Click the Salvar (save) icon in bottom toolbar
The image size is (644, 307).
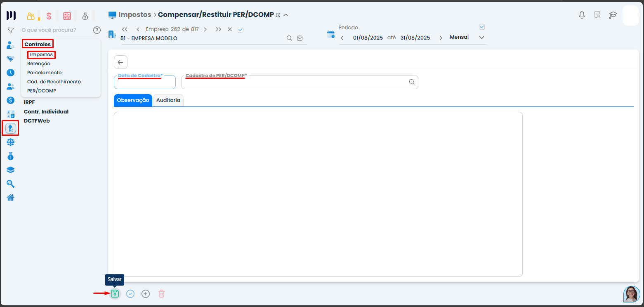click(115, 294)
